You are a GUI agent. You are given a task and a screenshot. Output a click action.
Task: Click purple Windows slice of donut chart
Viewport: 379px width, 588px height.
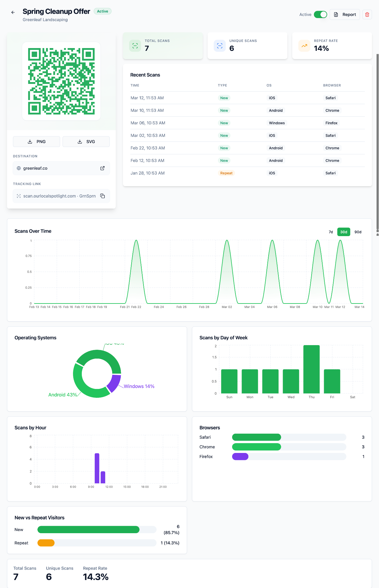point(114,383)
